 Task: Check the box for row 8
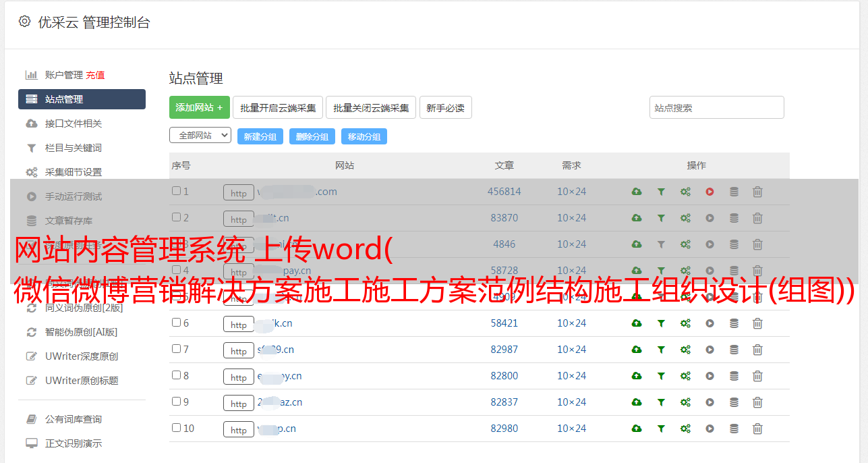pyautogui.click(x=176, y=375)
